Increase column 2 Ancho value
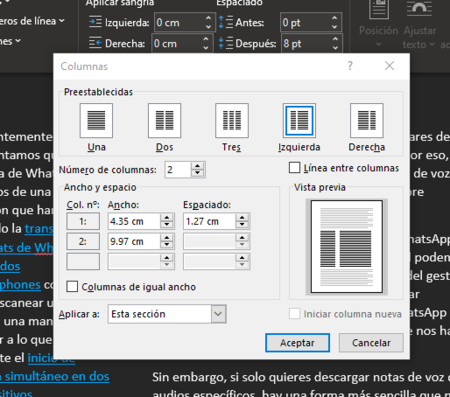 click(x=167, y=237)
